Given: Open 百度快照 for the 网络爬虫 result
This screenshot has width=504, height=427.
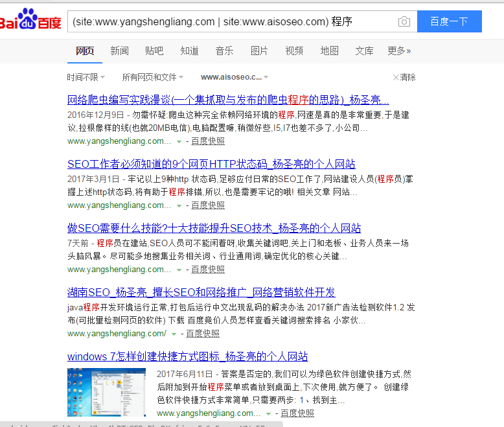Looking at the screenshot, I should tap(208, 141).
